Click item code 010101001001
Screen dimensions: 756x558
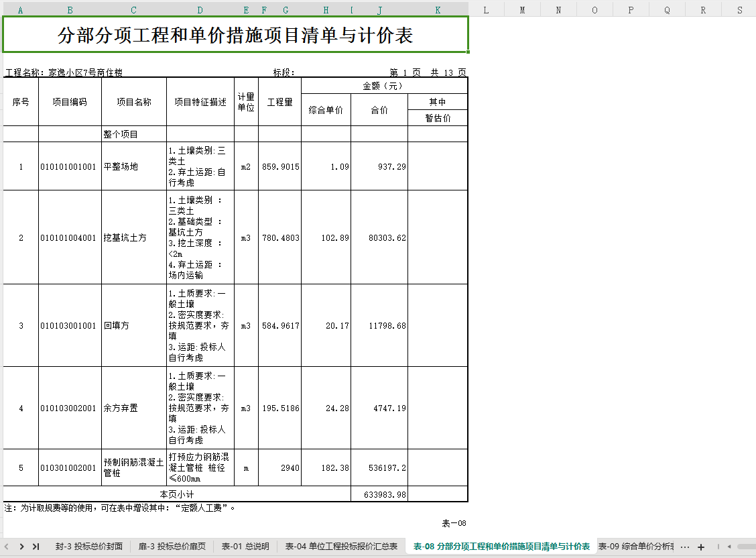(x=70, y=166)
